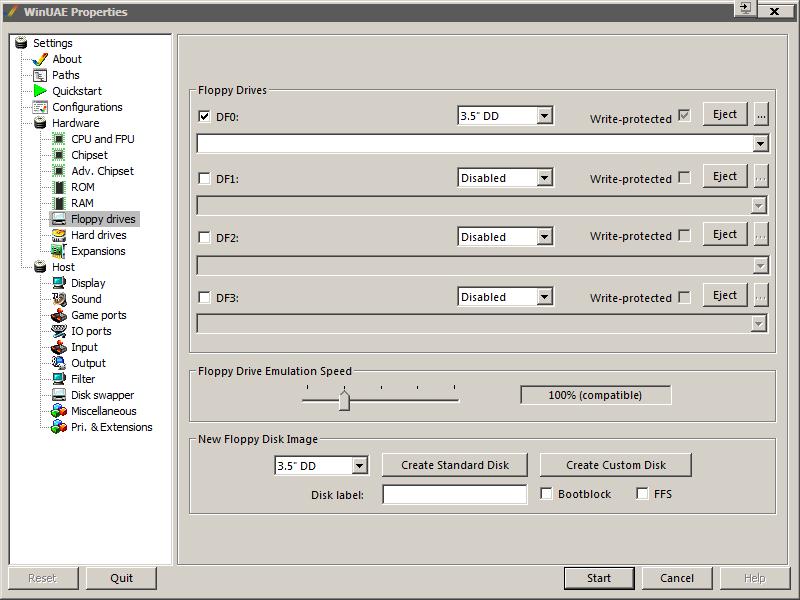Click the Chipset chip icon
Viewport: 800px width, 600px height.
[59, 155]
